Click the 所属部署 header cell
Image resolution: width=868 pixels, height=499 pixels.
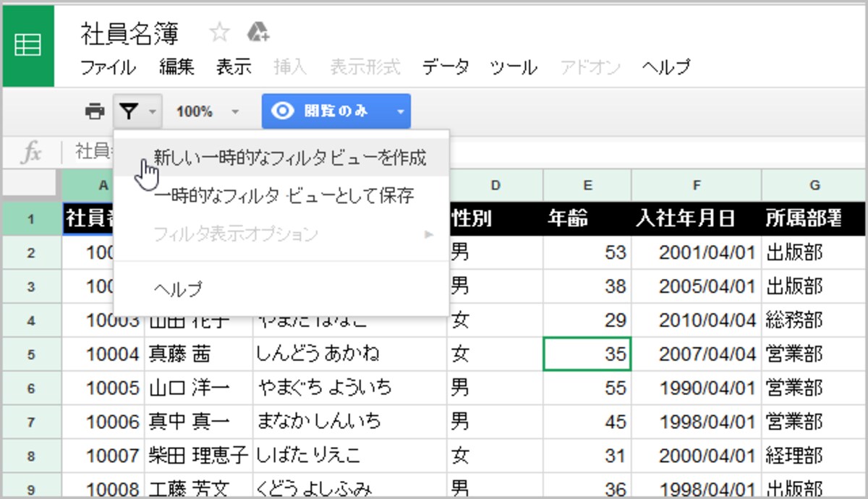point(814,218)
